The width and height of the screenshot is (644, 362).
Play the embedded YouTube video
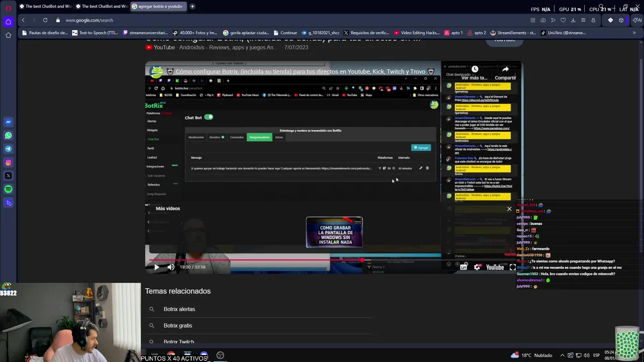156,267
